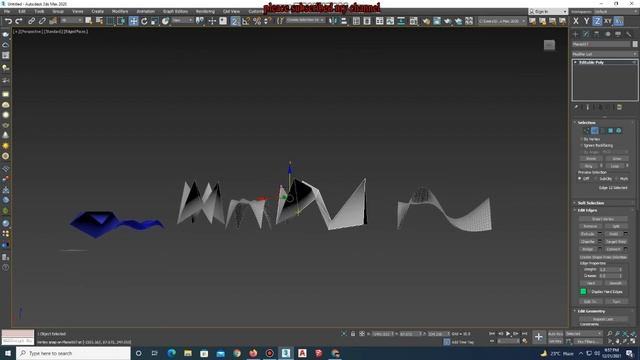
Task: Restrict transform to the XY plane
Action: [x=608, y=21]
